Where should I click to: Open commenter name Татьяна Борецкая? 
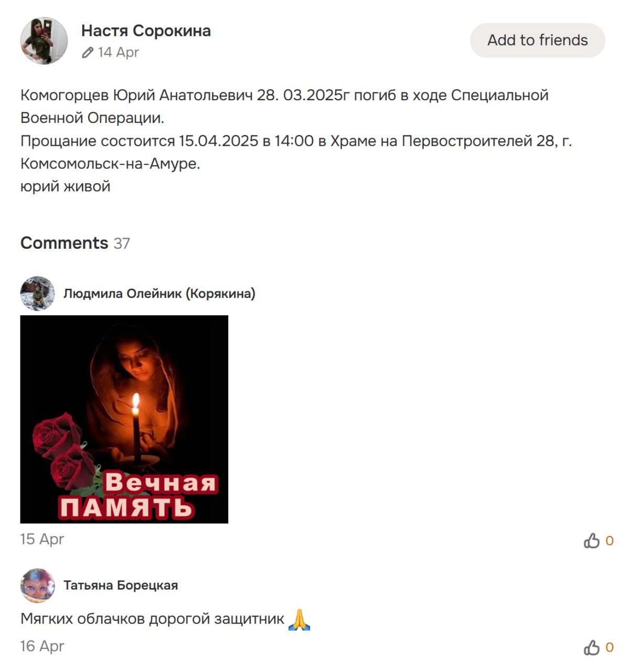[121, 585]
